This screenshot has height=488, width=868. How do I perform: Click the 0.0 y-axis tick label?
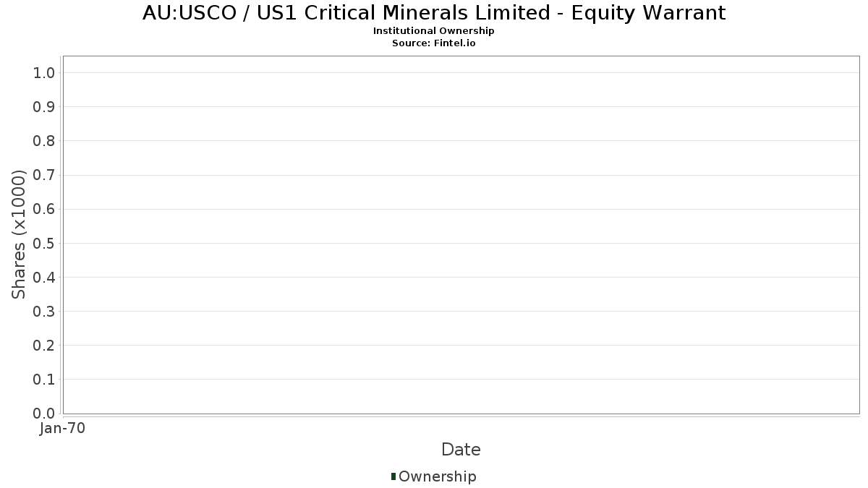[x=45, y=414]
